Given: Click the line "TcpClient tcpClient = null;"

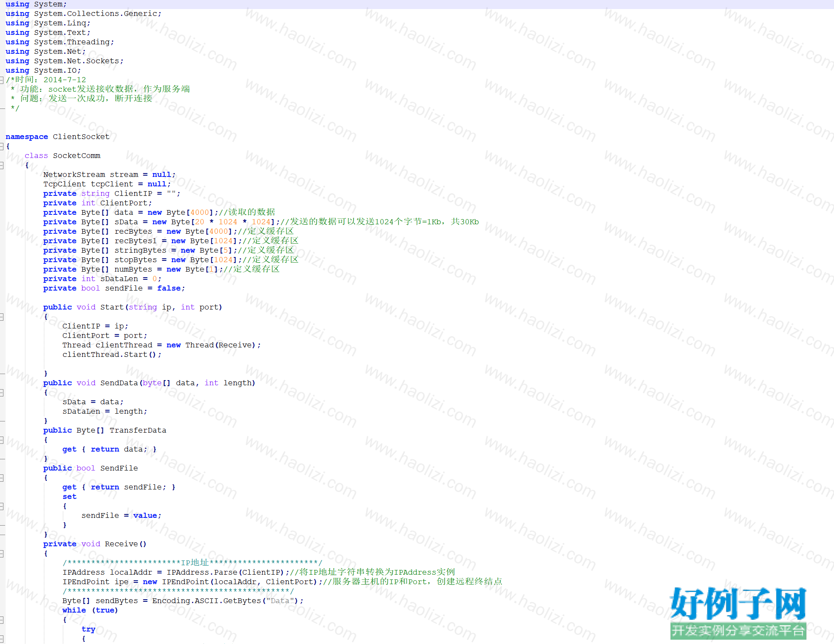Looking at the screenshot, I should coord(107,184).
